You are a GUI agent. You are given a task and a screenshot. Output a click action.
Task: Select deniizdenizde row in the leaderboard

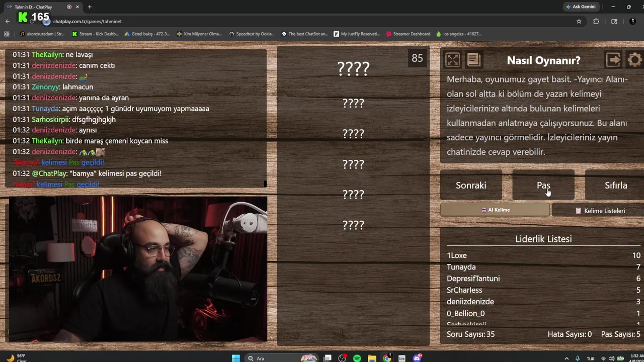[543, 302]
